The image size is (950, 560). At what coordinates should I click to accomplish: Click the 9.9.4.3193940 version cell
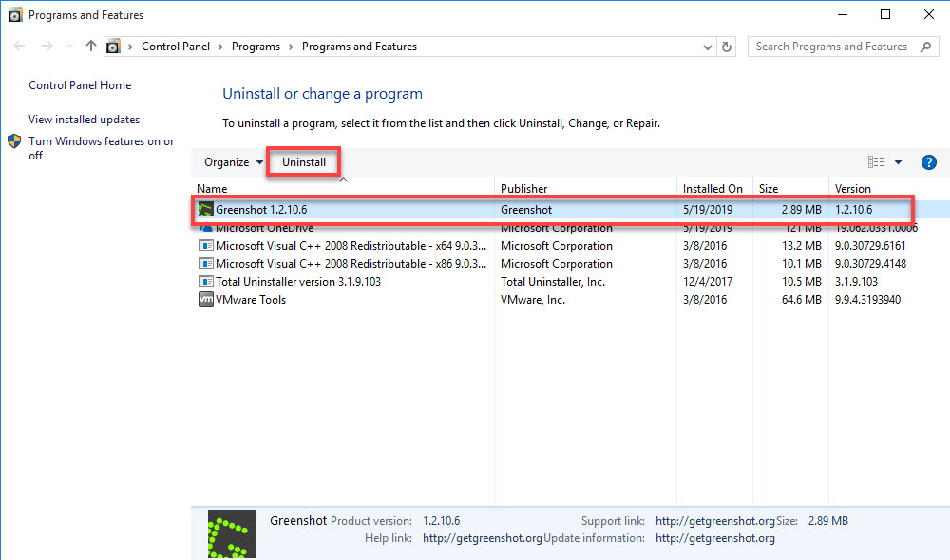[x=867, y=300]
